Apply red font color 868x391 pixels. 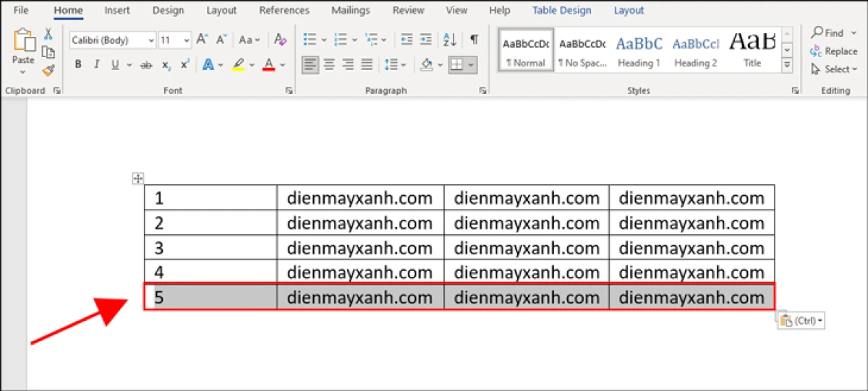pyautogui.click(x=268, y=65)
